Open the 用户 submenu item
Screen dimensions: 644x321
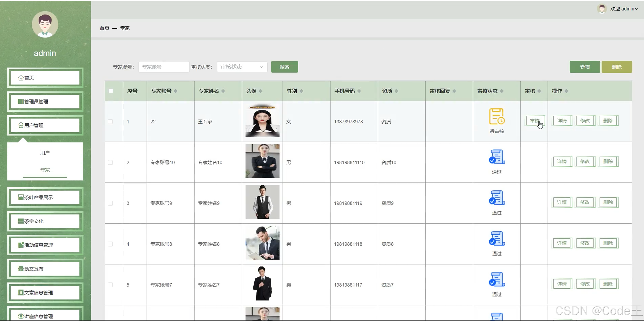pos(45,153)
